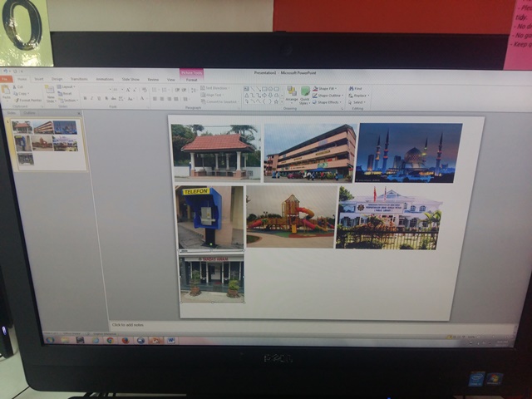
Task: Toggle text Shadow formatting
Action: [x=106, y=98]
